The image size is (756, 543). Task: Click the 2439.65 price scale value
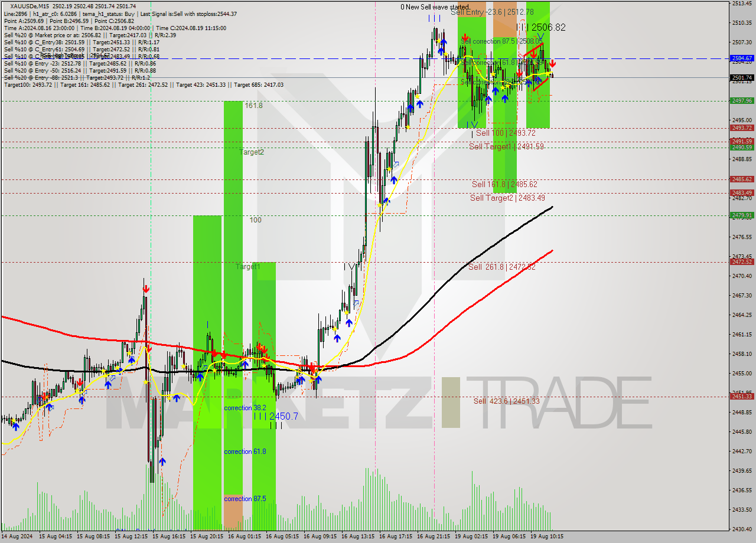[x=742, y=471]
